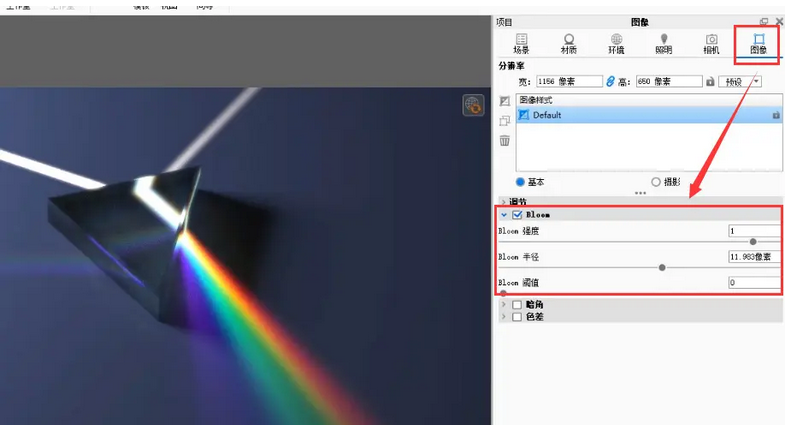The image size is (786, 425).
Task: Switch to the 材质 (Material) tab
Action: coord(569,43)
